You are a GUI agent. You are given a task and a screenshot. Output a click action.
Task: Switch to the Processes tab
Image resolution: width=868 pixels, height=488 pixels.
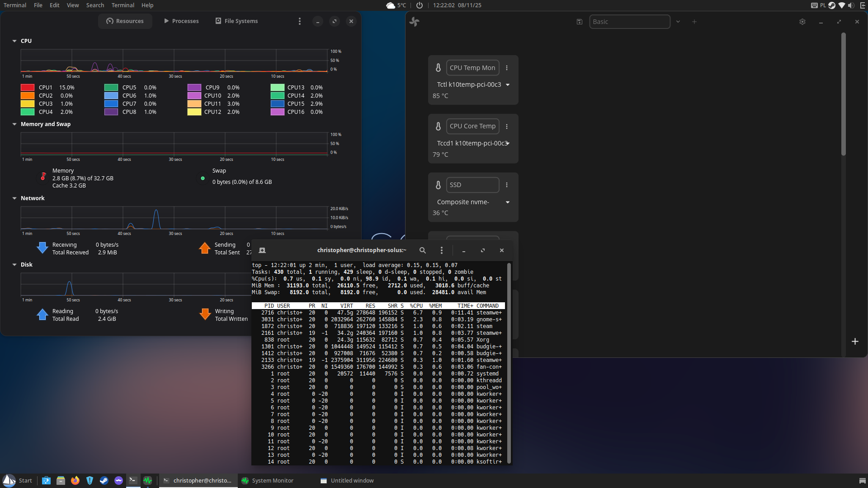(181, 21)
